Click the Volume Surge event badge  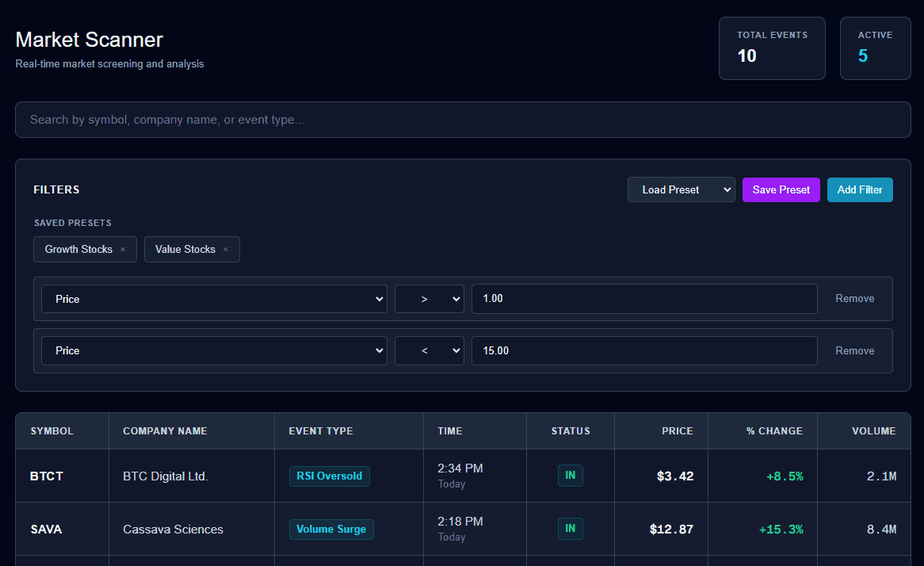click(331, 530)
